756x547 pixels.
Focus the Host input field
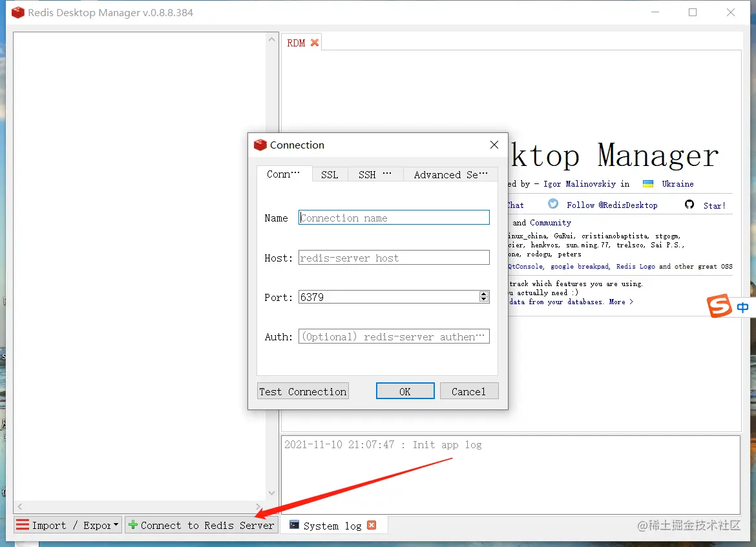point(394,258)
